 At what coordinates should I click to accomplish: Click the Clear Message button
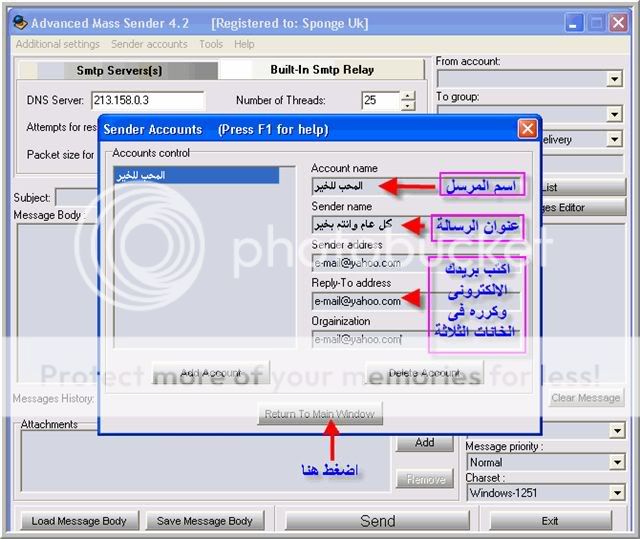tap(586, 398)
